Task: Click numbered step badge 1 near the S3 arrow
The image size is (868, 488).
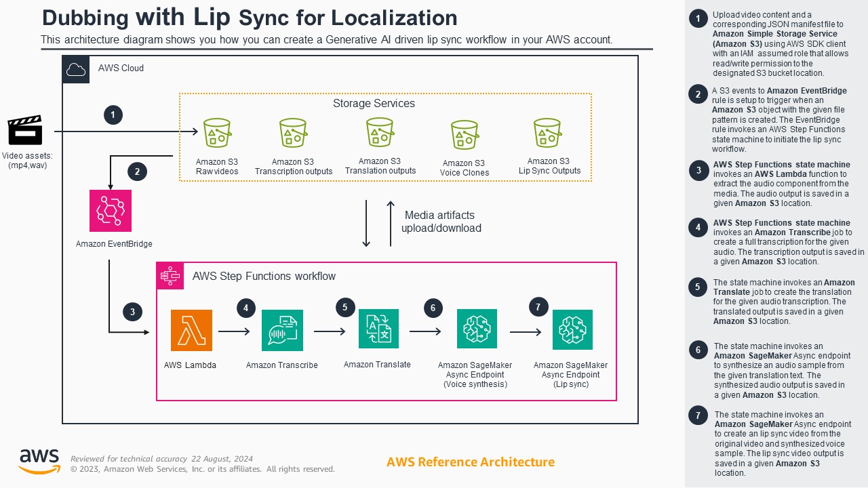Action: (113, 115)
